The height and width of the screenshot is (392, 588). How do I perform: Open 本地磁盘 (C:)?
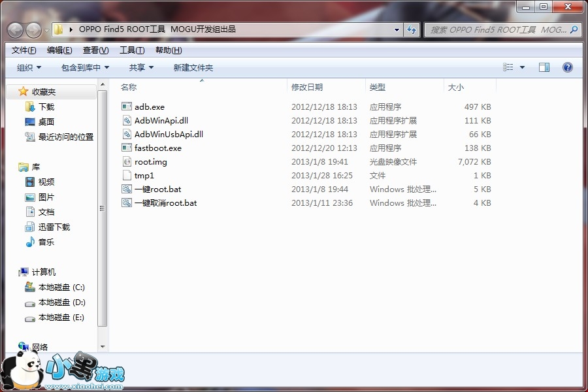[61, 287]
